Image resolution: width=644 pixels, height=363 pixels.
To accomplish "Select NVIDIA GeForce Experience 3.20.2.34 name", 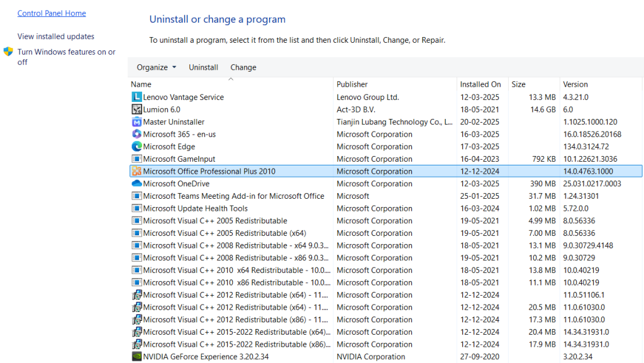I will 206,356.
